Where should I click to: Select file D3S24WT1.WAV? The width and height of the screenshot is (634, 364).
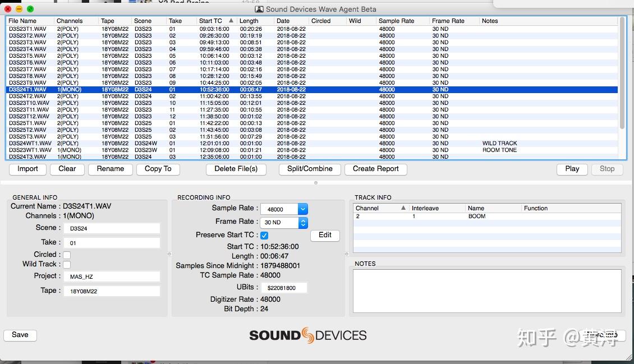click(312, 144)
